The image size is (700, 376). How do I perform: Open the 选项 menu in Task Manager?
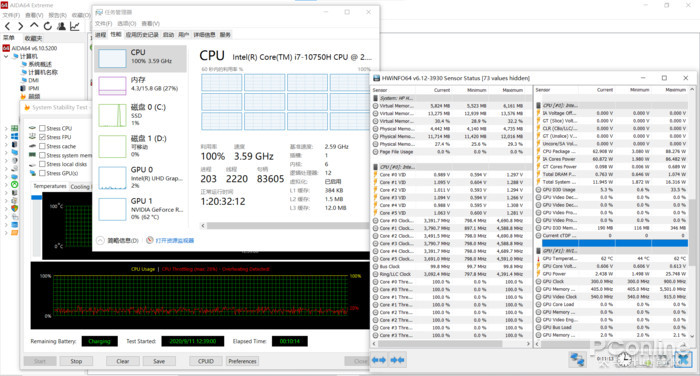click(126, 23)
